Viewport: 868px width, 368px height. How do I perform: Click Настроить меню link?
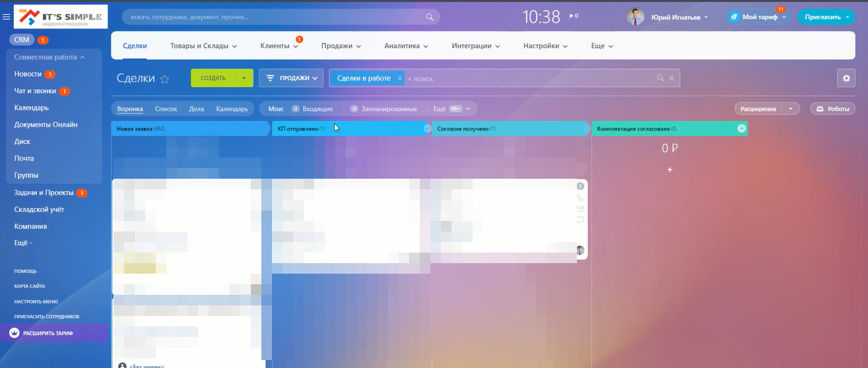[x=36, y=301]
